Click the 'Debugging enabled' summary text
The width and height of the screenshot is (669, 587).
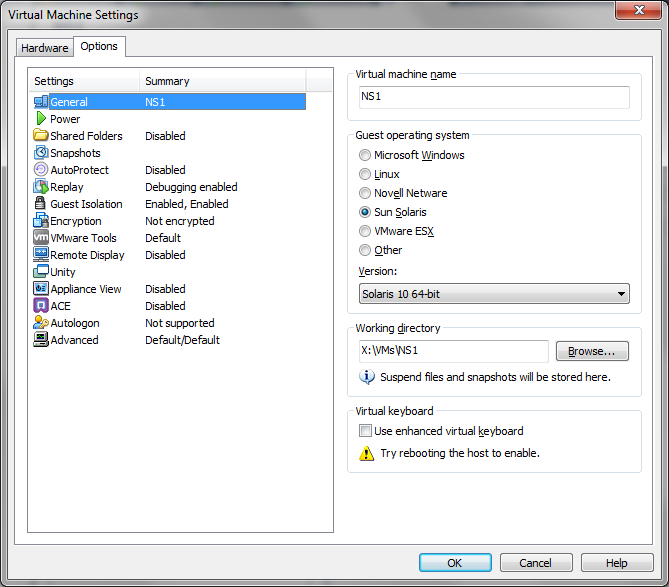tap(191, 187)
